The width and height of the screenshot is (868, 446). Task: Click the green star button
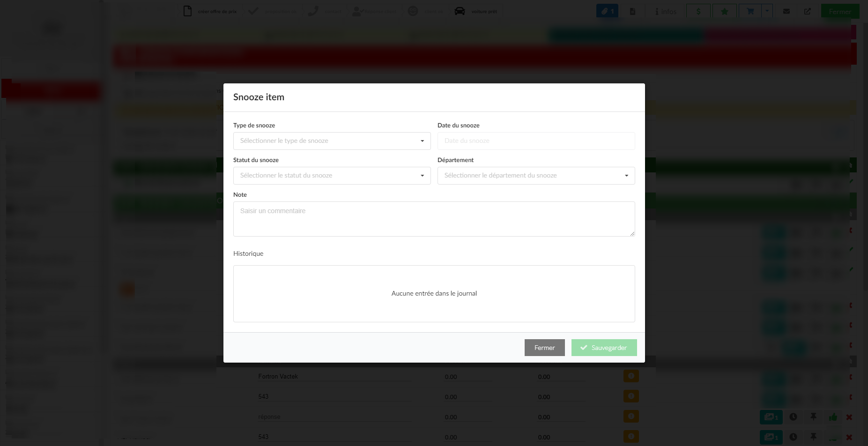725,11
